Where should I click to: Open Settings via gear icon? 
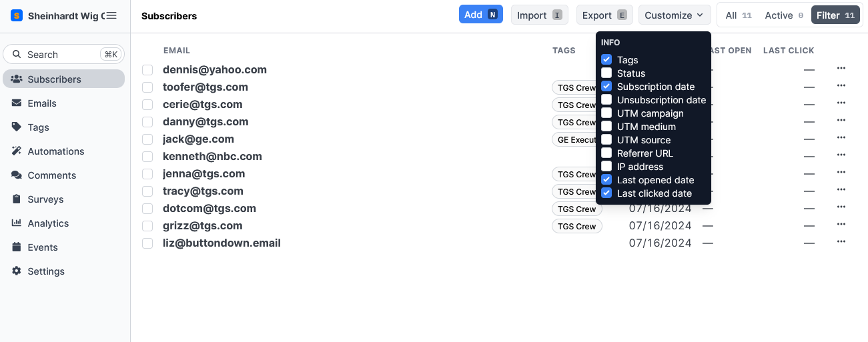pyautogui.click(x=17, y=271)
